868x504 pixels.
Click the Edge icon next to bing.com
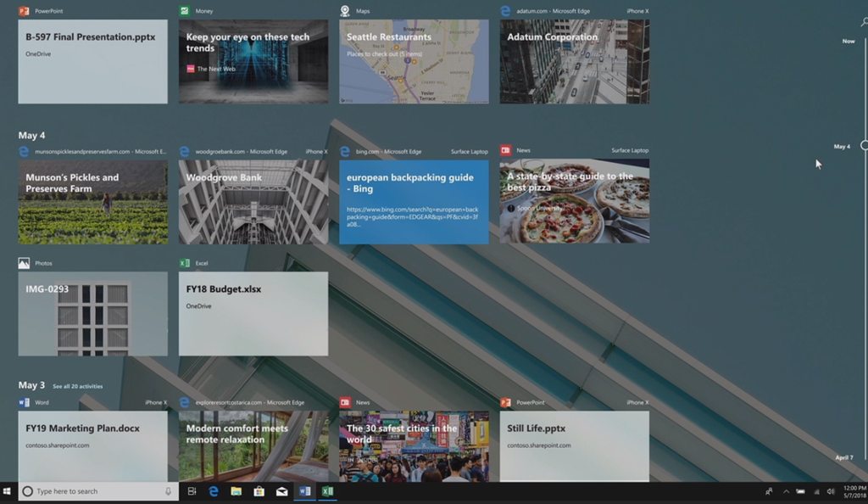[345, 151]
